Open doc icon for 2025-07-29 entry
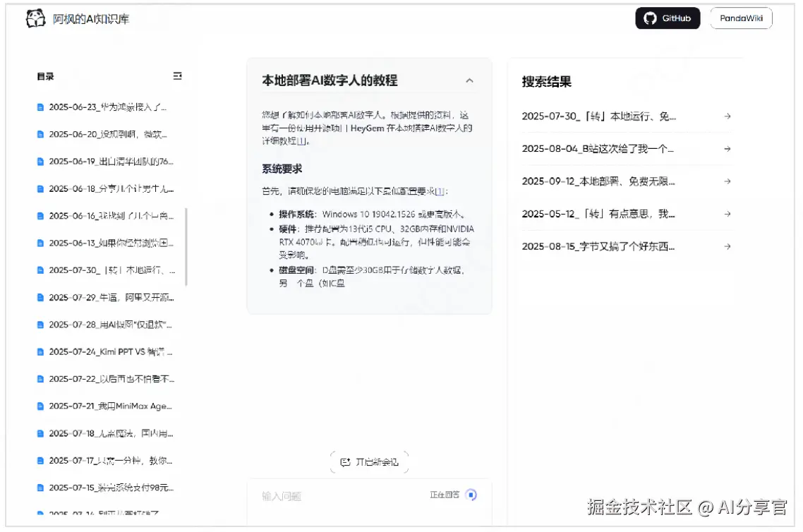 click(40, 298)
